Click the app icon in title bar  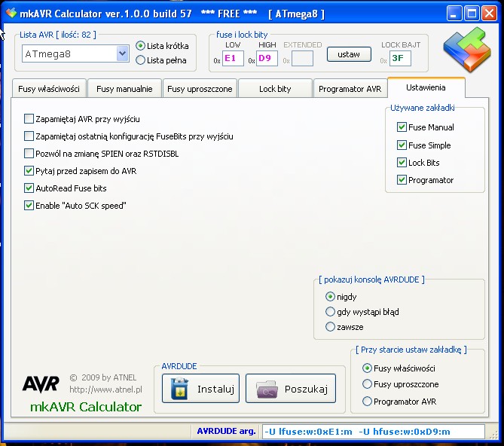pyautogui.click(x=11, y=13)
